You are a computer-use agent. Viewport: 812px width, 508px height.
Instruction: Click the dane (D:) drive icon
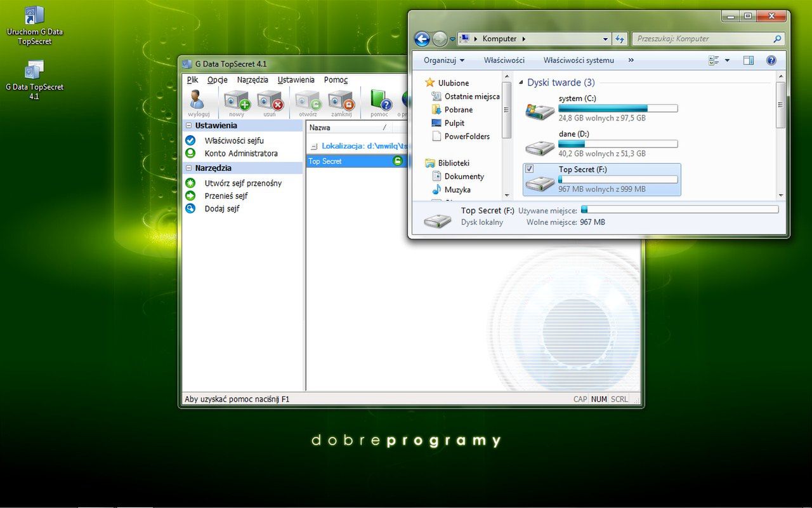tap(540, 147)
